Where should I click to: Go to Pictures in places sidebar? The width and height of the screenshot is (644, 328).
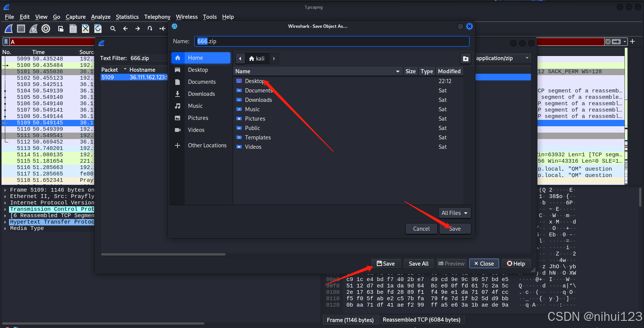[x=201, y=118]
